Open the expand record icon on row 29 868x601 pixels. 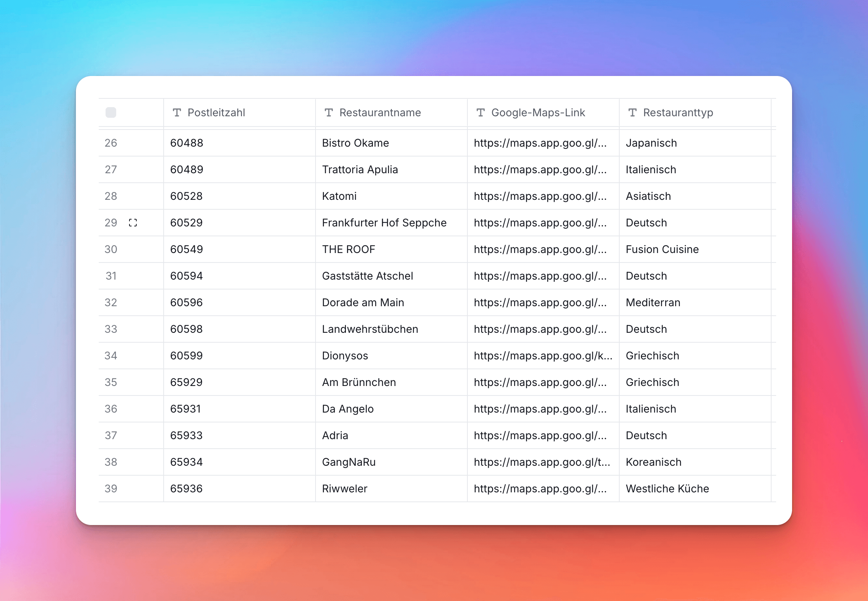[133, 223]
